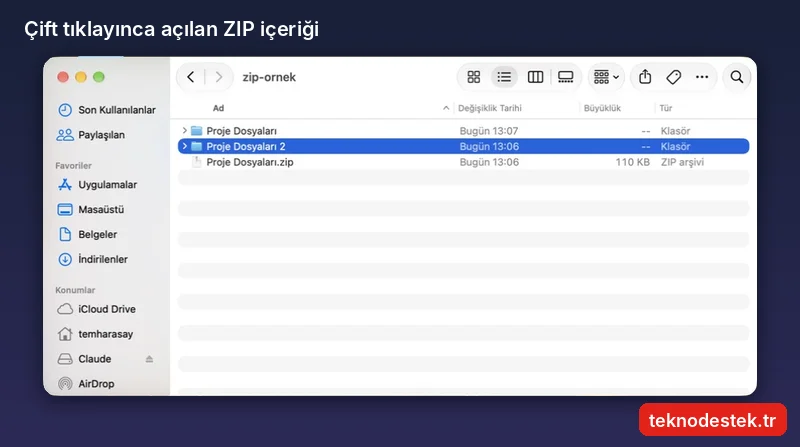The width and height of the screenshot is (800, 447).
Task: Sort by Büyüklük column header
Action: (x=602, y=108)
